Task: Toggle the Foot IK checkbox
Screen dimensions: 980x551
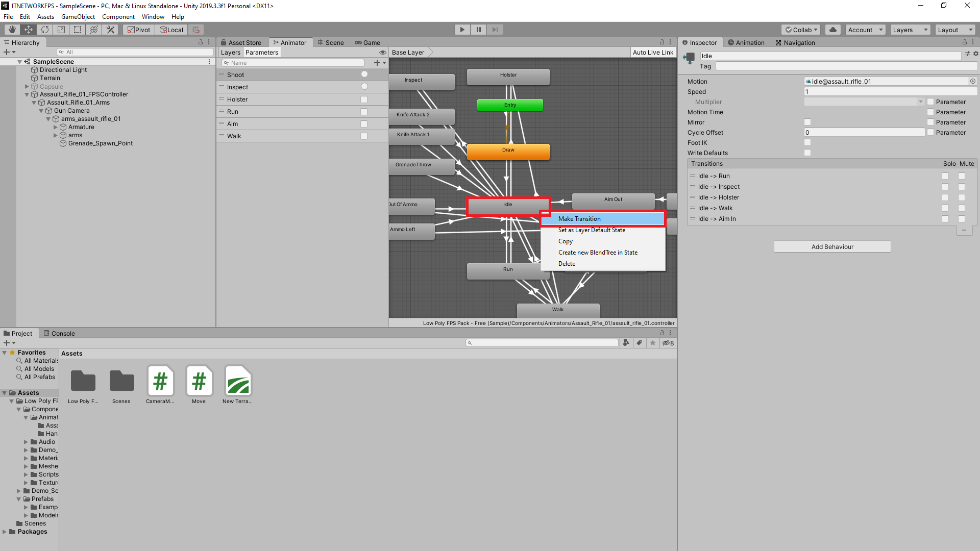Action: click(807, 142)
